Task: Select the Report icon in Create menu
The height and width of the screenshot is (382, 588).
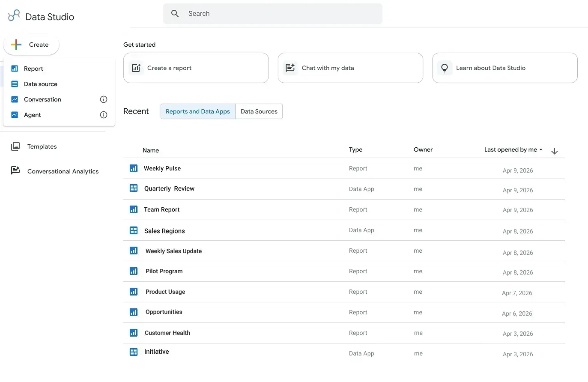Action: point(15,69)
